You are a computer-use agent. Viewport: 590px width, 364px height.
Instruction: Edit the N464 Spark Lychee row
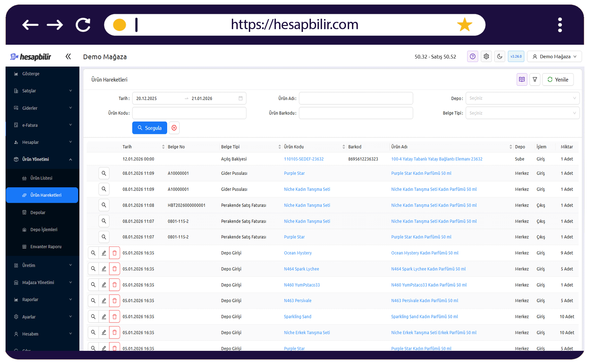[104, 269]
